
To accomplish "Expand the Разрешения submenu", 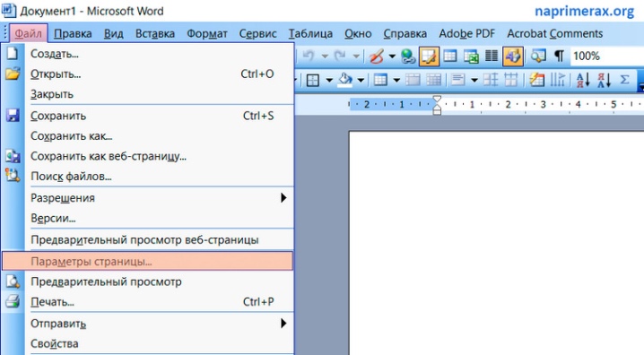I will [147, 198].
